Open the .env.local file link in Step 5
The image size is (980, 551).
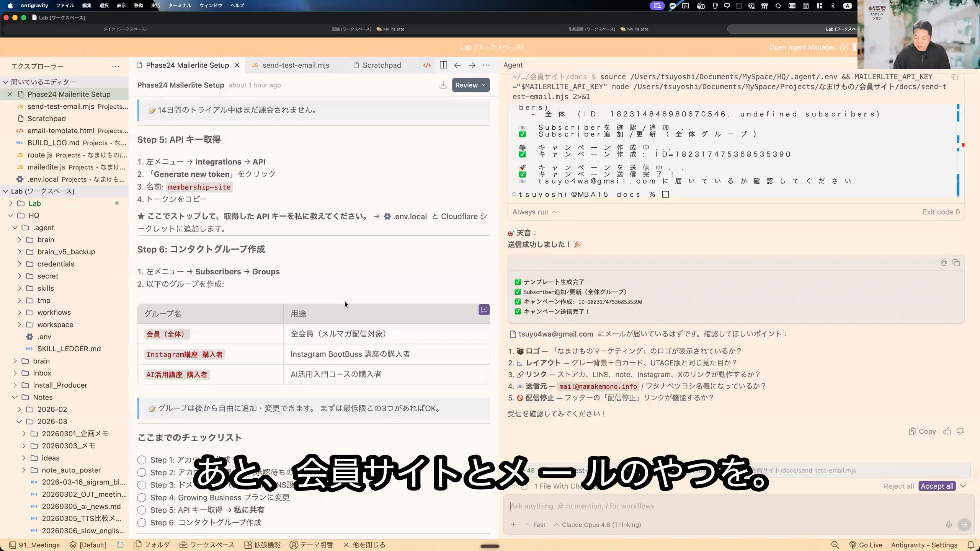(405, 216)
